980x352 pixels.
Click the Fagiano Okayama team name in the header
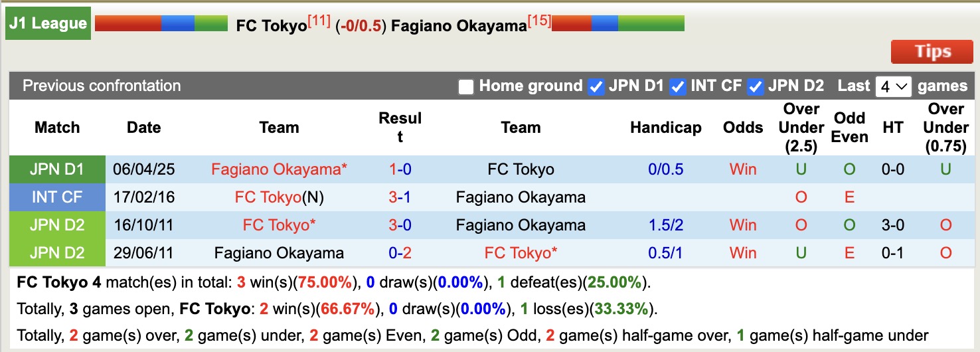[x=459, y=25]
